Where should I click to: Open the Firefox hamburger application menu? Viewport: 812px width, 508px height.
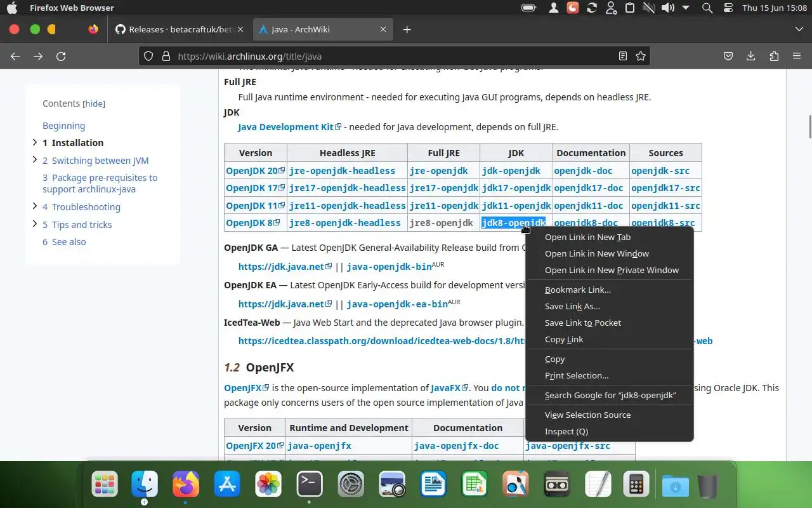(x=797, y=56)
